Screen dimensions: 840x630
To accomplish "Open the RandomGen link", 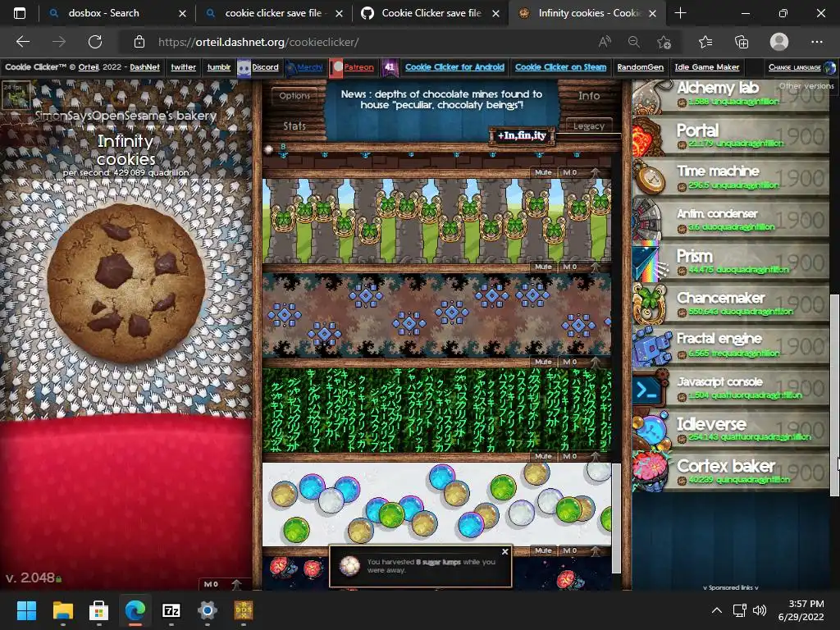I will click(640, 67).
